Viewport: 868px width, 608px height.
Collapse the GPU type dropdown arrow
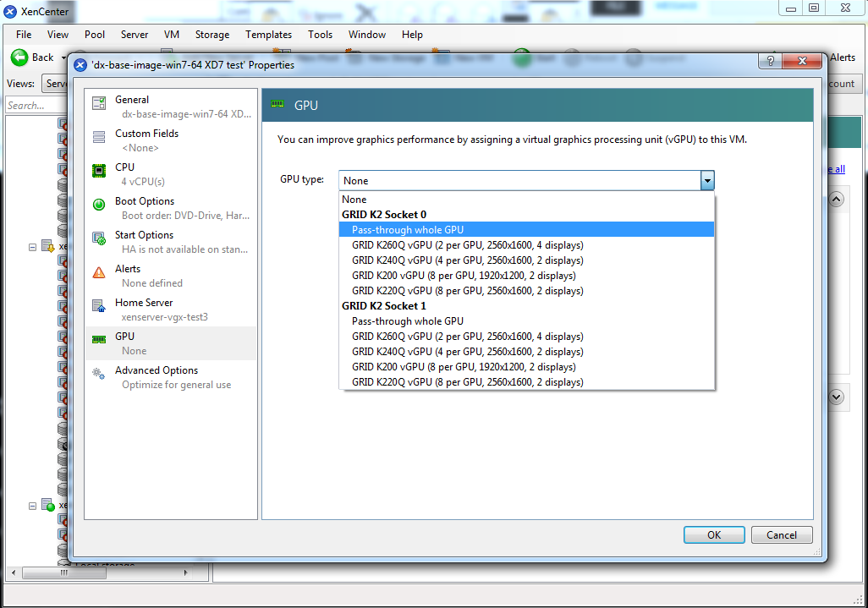(707, 180)
